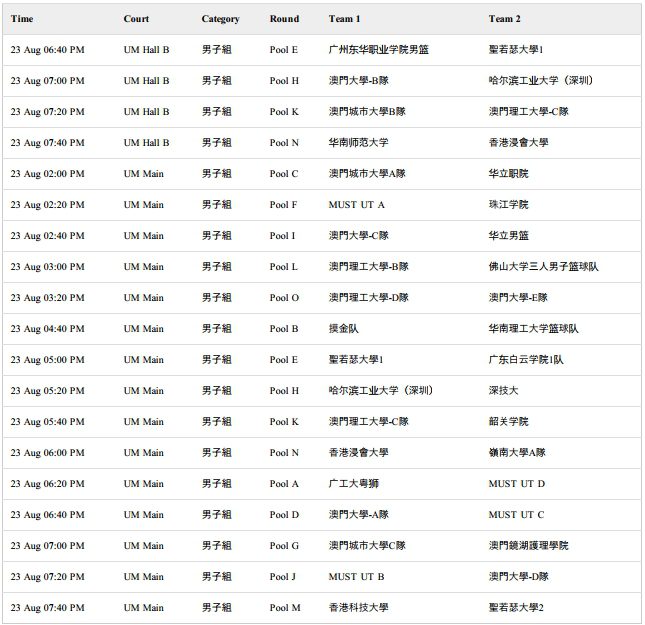Click team 广工大粤狮

(x=354, y=483)
